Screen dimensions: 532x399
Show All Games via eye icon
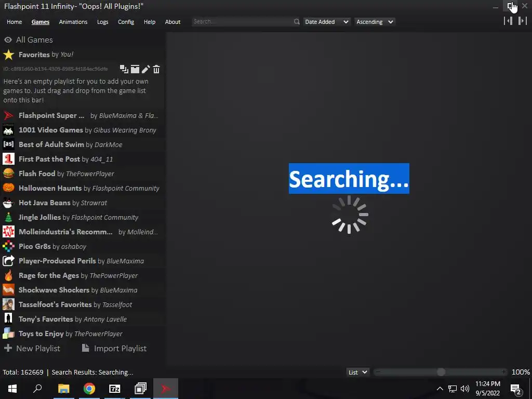[8, 39]
